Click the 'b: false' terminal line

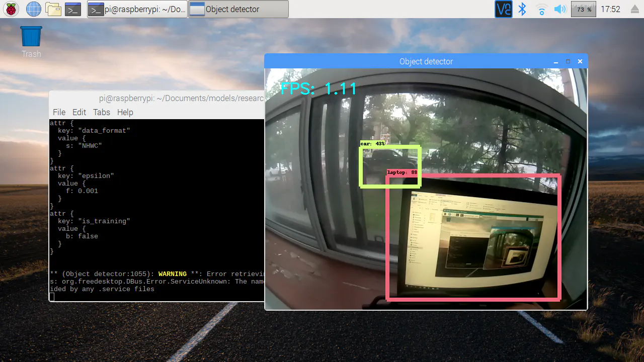[82, 236]
